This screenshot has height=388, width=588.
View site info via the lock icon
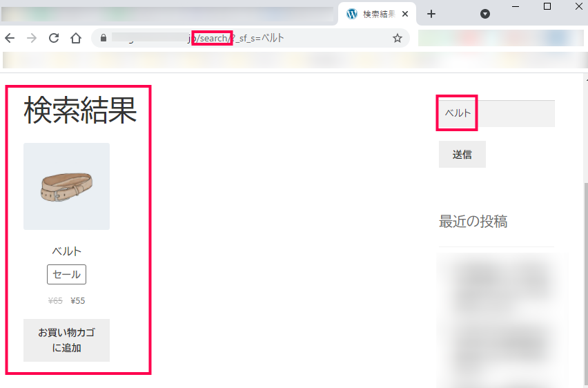coord(104,38)
